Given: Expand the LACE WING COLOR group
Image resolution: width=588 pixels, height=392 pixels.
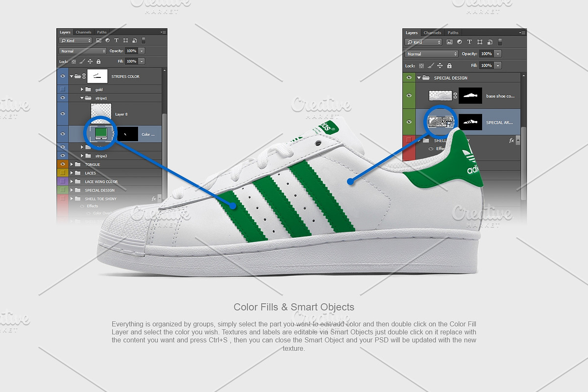Looking at the screenshot, I should point(72,181).
